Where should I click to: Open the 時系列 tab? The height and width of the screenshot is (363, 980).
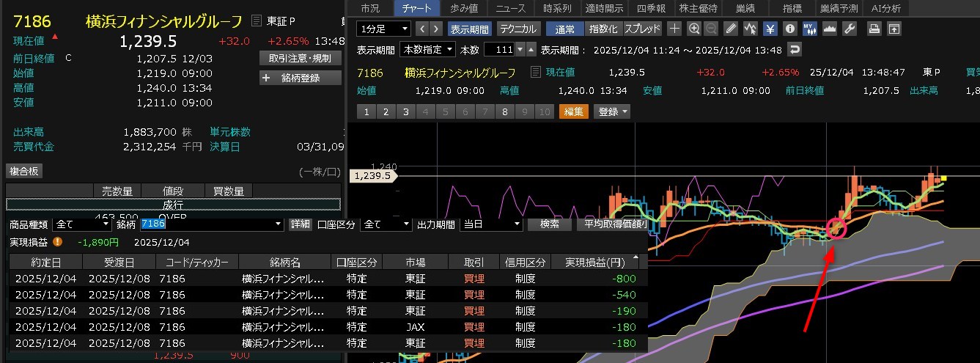point(558,8)
